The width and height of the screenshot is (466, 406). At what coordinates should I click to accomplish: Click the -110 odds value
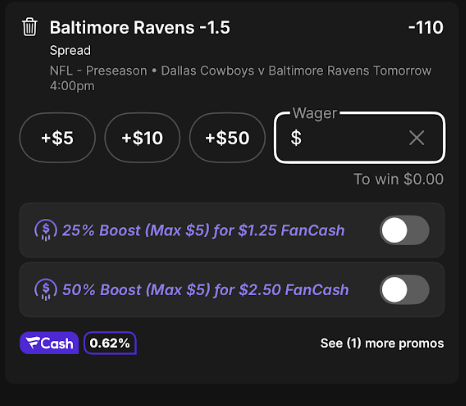click(x=426, y=27)
